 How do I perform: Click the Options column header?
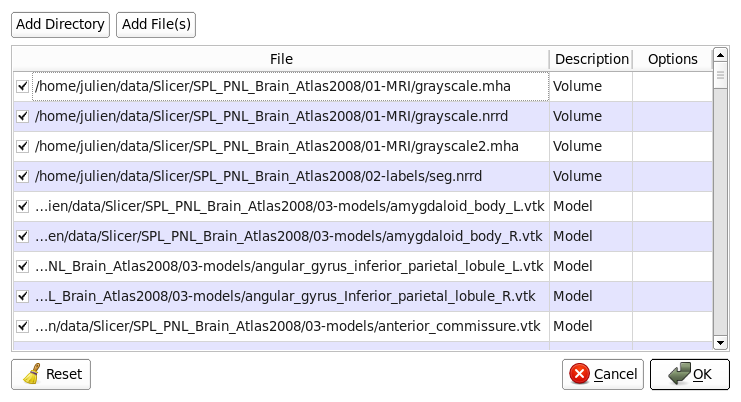tap(672, 59)
